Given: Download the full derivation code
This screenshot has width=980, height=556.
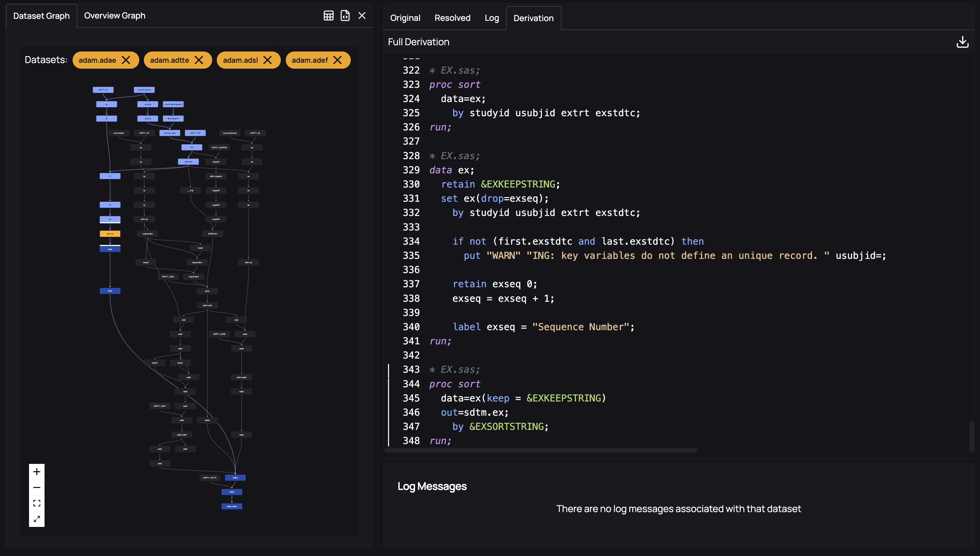Looking at the screenshot, I should 963,42.
